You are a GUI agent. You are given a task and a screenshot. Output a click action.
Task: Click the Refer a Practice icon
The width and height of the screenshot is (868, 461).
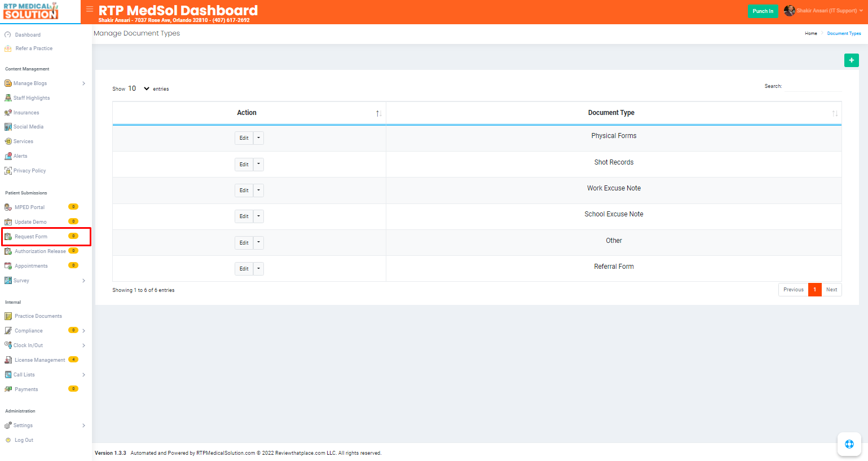tap(8, 48)
